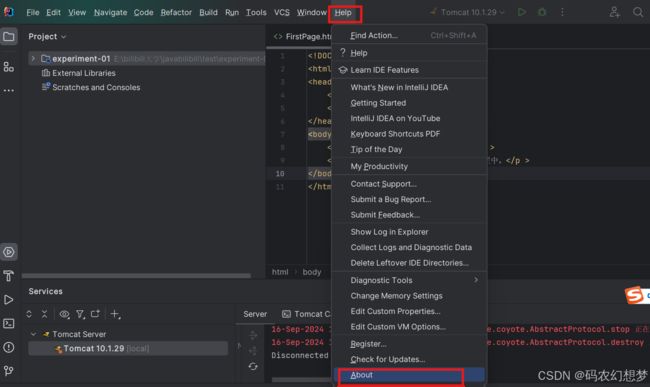Screen dimensions: 650x387
Task: Open the Services tool window icon
Action: (9, 252)
